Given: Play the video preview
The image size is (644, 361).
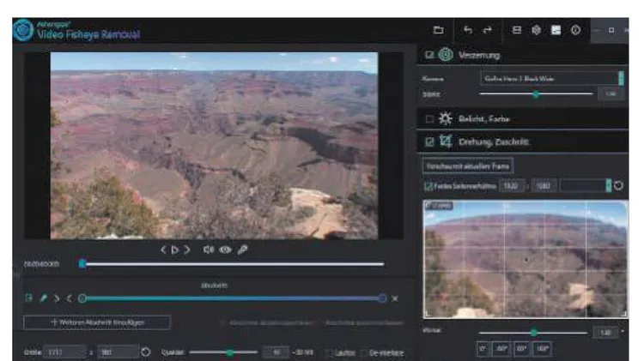Looking at the screenshot, I should pos(175,250).
